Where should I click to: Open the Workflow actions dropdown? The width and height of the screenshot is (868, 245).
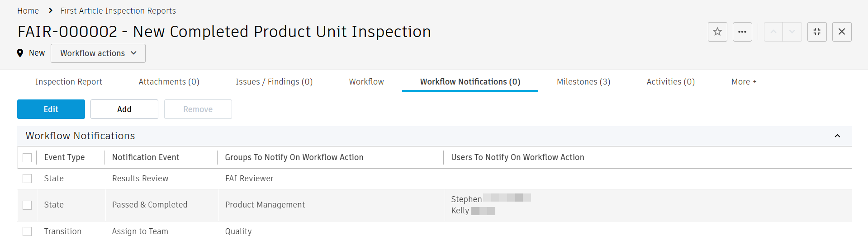click(x=98, y=53)
